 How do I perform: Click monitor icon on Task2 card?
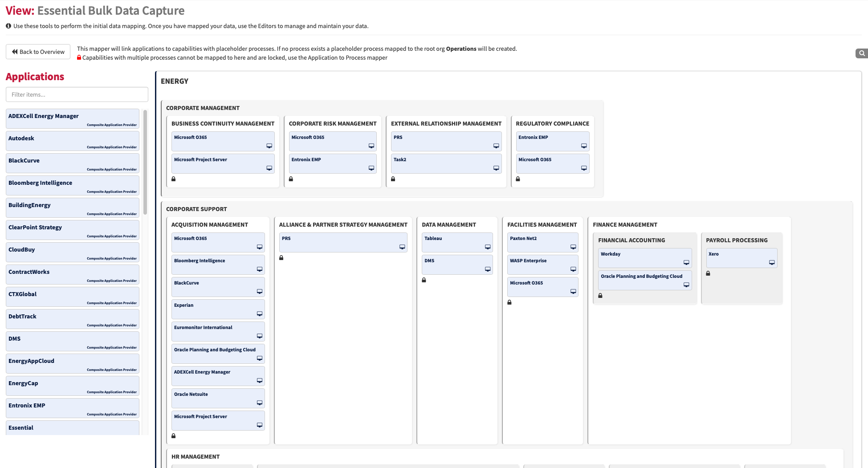[x=496, y=168]
